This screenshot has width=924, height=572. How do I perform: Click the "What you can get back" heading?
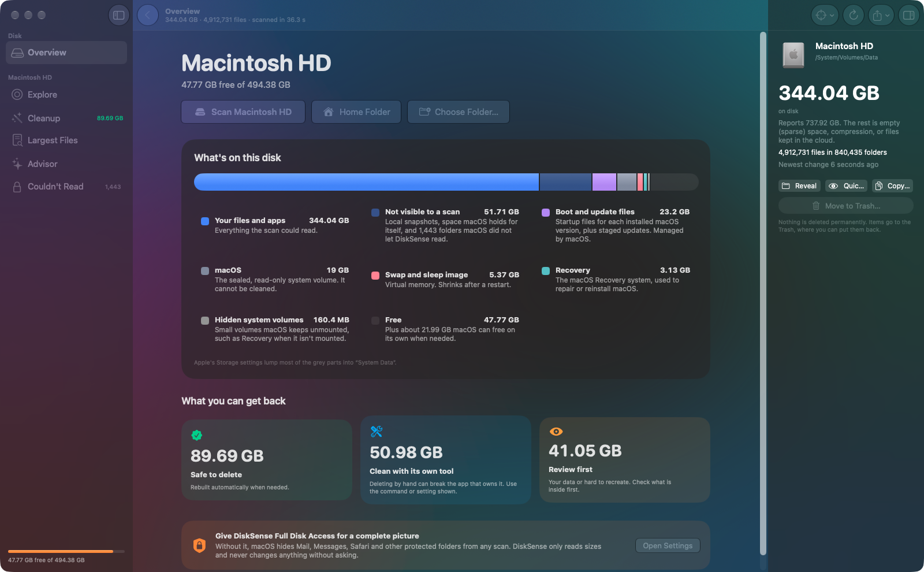(233, 401)
